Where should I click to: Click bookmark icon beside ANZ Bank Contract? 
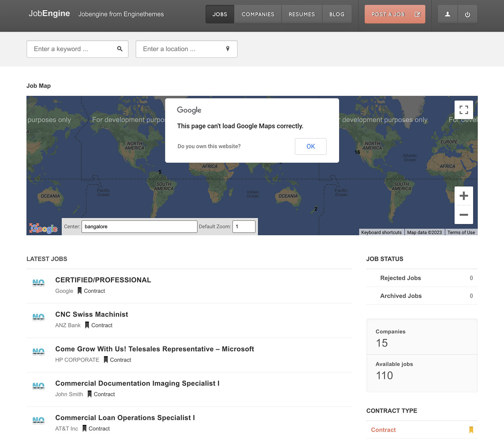click(x=87, y=325)
